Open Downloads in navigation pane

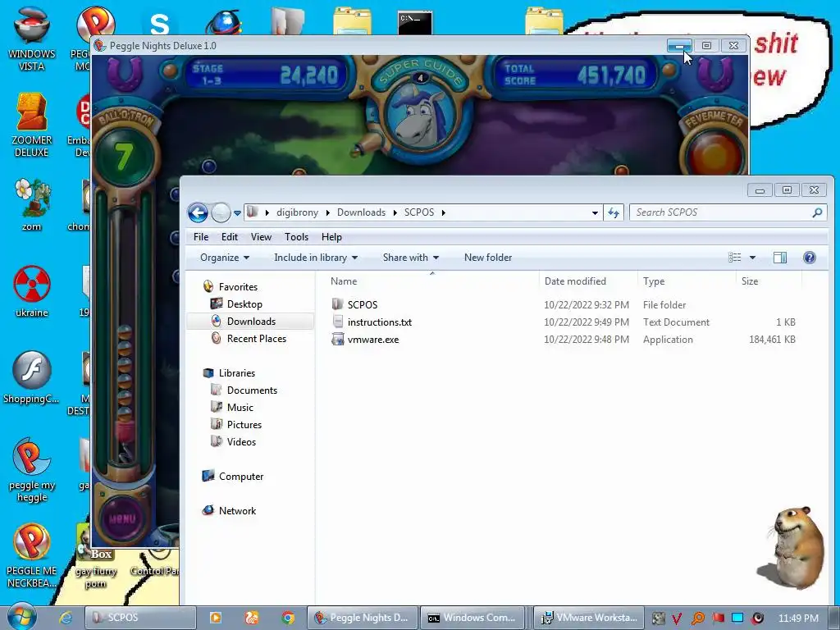coord(251,322)
